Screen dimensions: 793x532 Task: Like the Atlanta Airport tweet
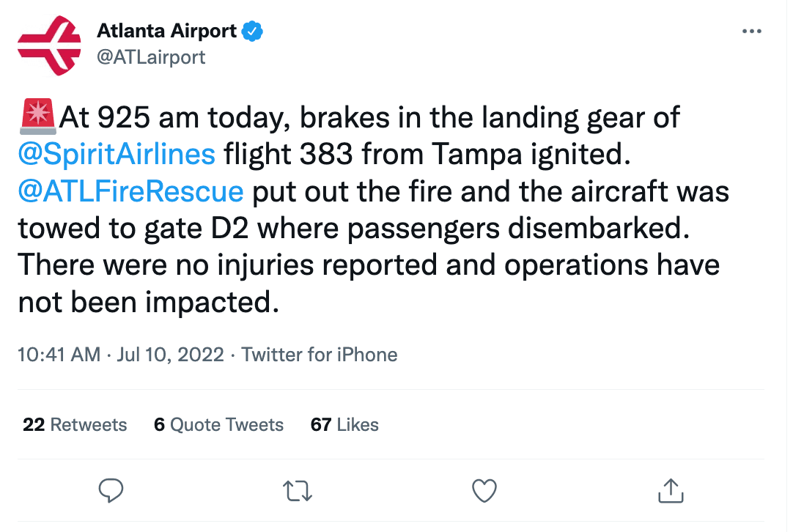[484, 490]
